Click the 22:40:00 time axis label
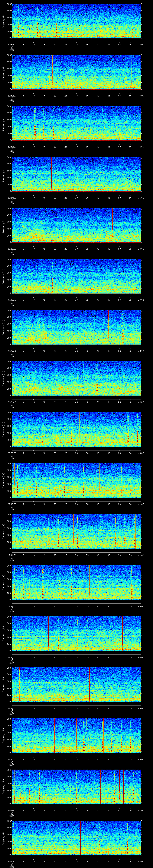Image resolution: width=153 pixels, height=868 pixels. [x=12, y=504]
